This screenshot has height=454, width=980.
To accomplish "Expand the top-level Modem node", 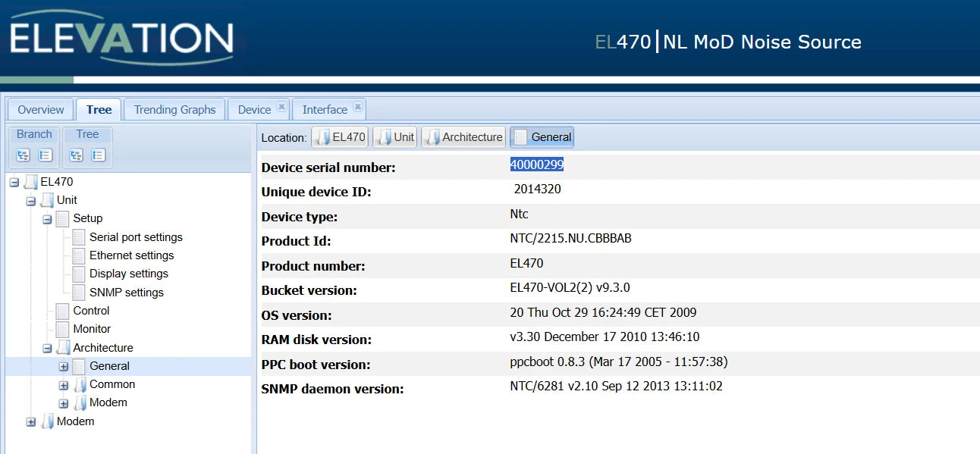I will 31,422.
